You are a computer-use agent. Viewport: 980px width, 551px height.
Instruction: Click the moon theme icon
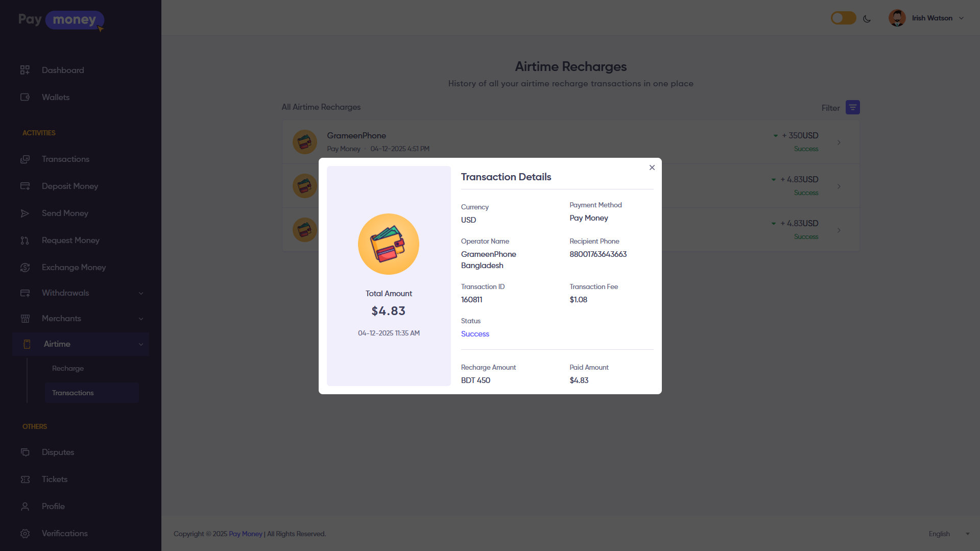click(867, 19)
